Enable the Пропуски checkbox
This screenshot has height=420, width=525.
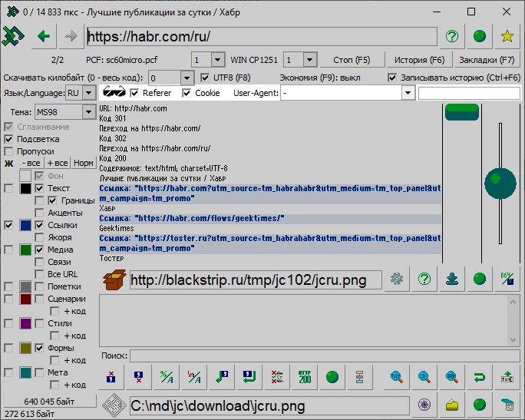click(8, 151)
